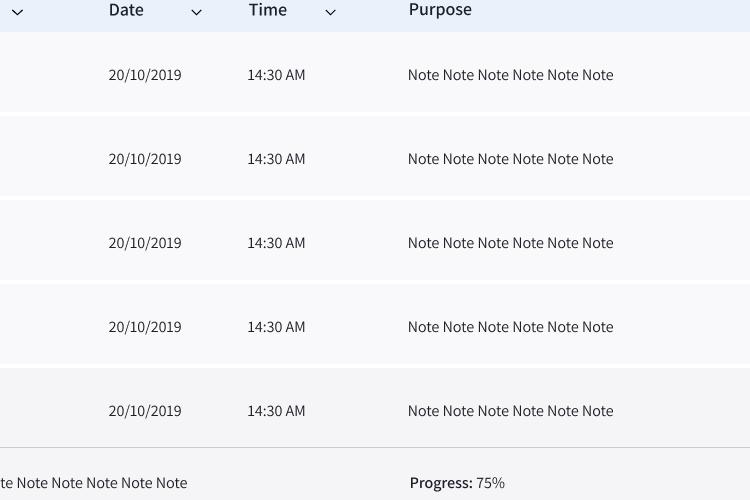Open the last highlighted row's purpose notes
The height and width of the screenshot is (500, 750).
[x=510, y=411]
